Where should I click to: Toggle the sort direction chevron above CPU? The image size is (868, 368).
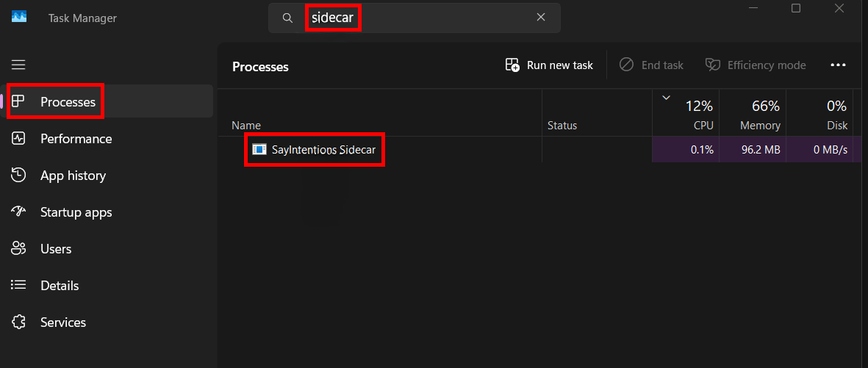tap(666, 98)
